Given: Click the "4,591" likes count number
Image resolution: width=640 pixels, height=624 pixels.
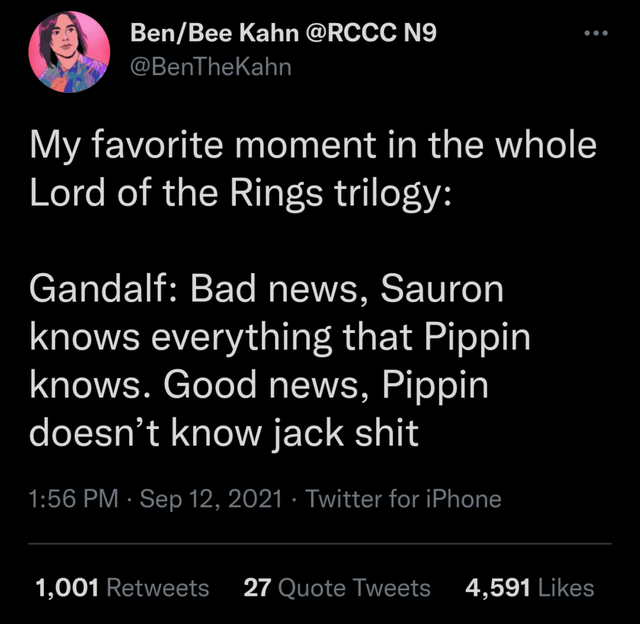Looking at the screenshot, I should click(x=497, y=588).
